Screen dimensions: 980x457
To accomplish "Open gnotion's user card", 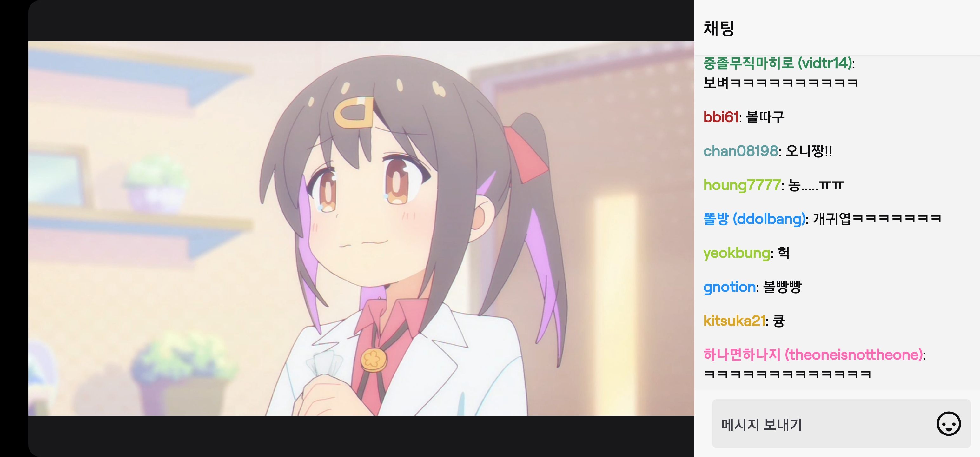I will (x=729, y=287).
